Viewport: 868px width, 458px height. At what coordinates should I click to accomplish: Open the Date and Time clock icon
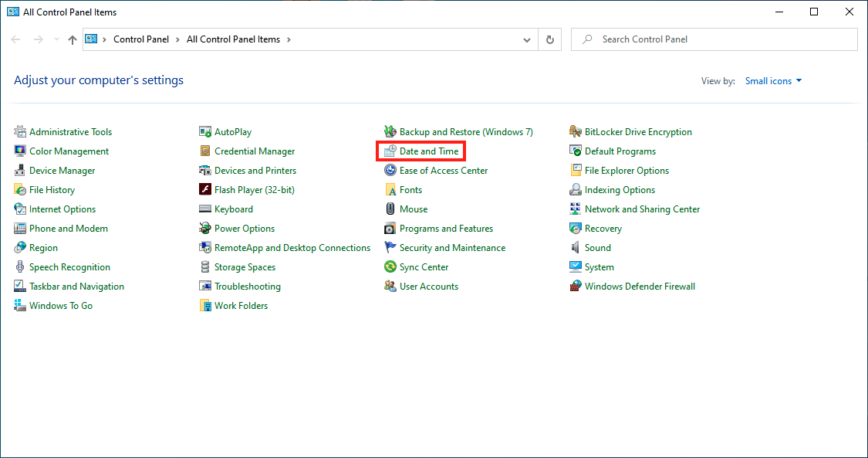[390, 151]
